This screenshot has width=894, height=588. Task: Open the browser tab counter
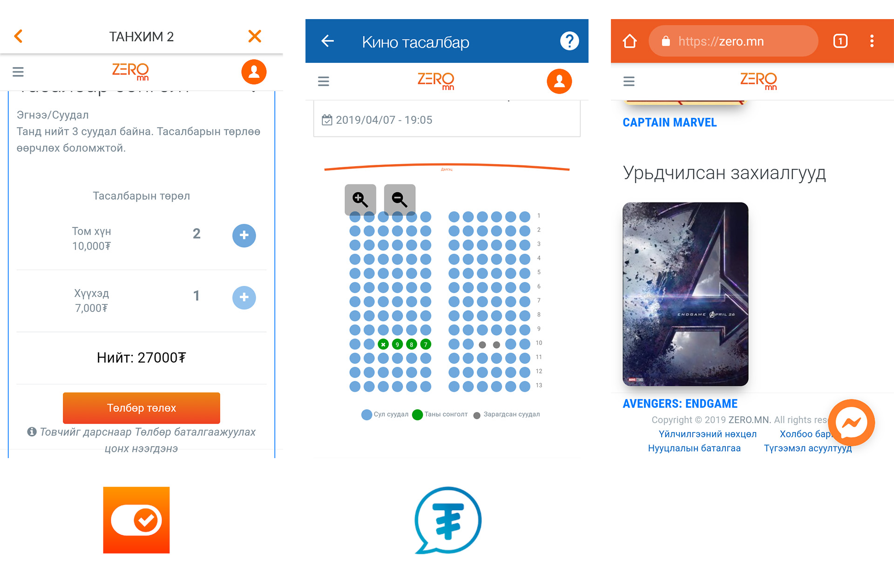click(840, 41)
